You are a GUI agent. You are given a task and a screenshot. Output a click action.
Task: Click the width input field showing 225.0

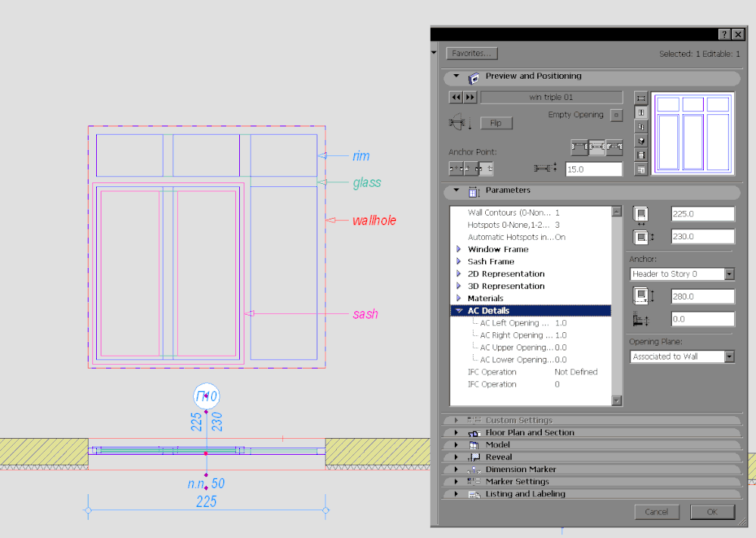(x=702, y=214)
